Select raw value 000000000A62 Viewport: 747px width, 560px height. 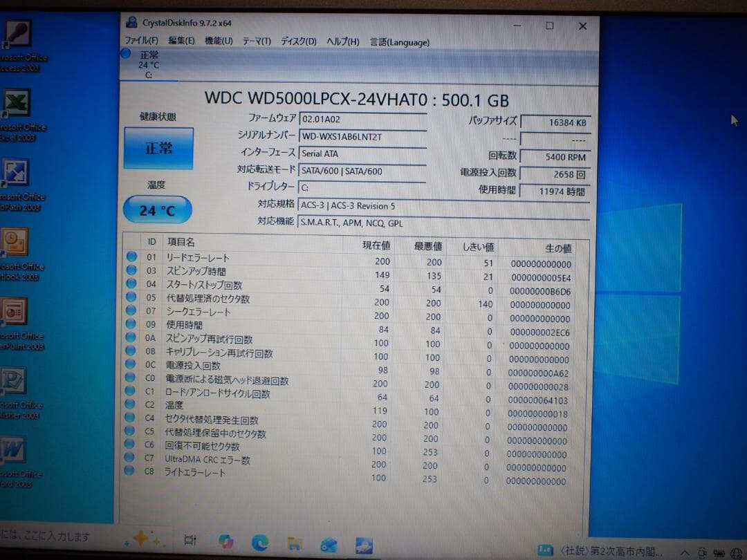pos(538,373)
